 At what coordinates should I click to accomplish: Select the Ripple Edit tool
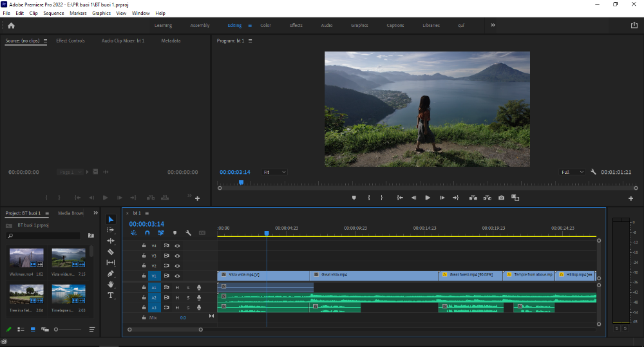click(x=111, y=241)
